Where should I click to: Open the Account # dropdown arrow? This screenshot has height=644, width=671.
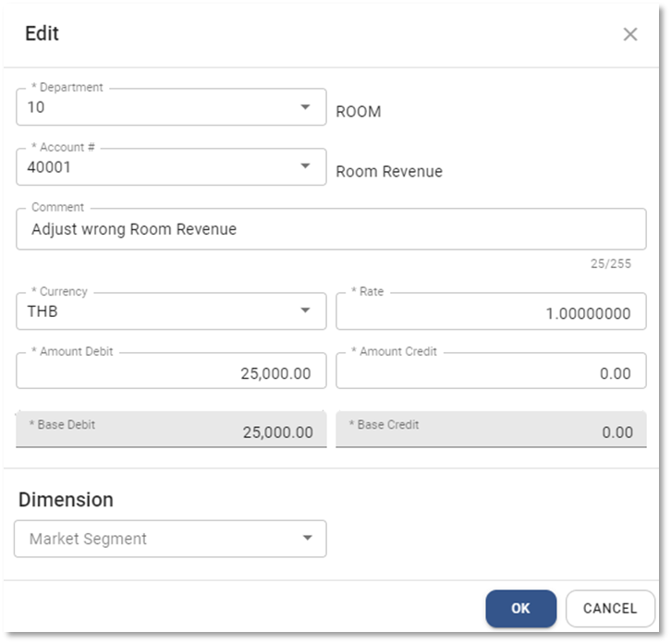[x=305, y=167]
